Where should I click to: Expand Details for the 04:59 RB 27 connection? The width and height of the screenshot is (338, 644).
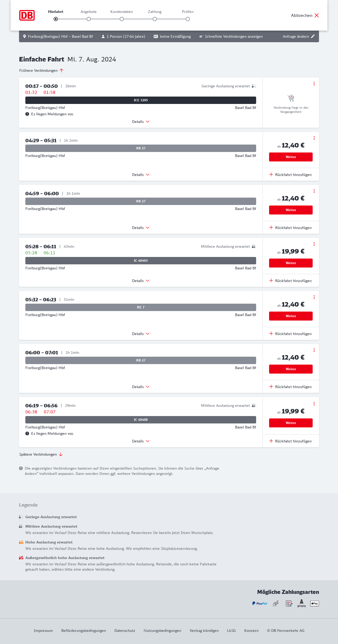coord(141,228)
